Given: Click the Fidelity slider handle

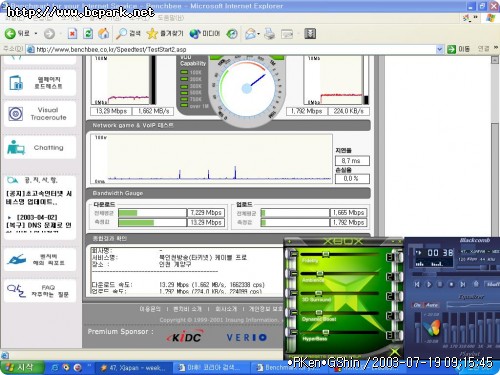Looking at the screenshot, I should tap(326, 255).
